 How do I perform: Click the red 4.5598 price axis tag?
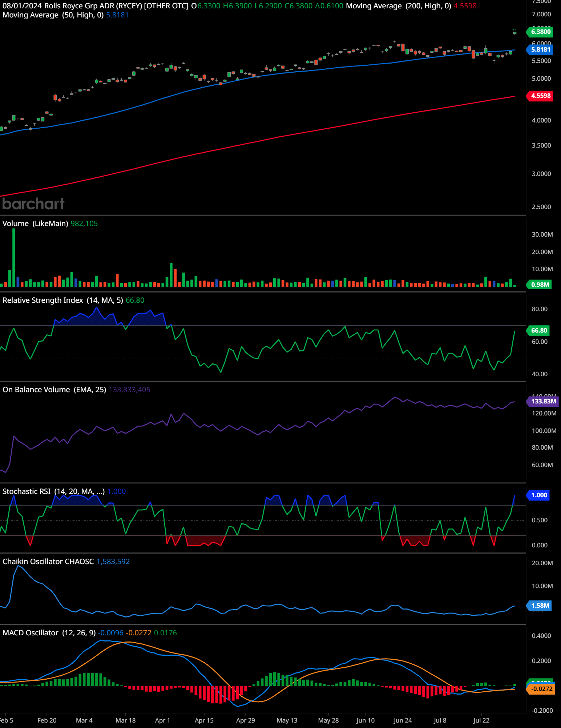540,96
